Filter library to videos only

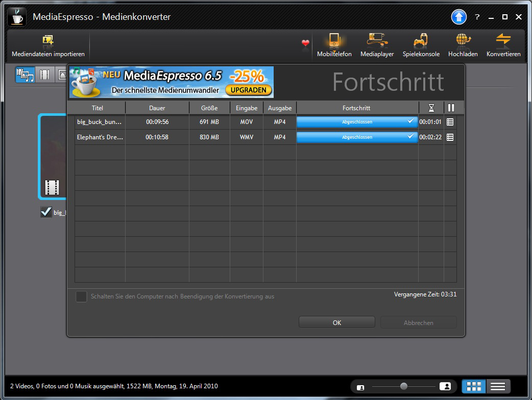point(45,74)
